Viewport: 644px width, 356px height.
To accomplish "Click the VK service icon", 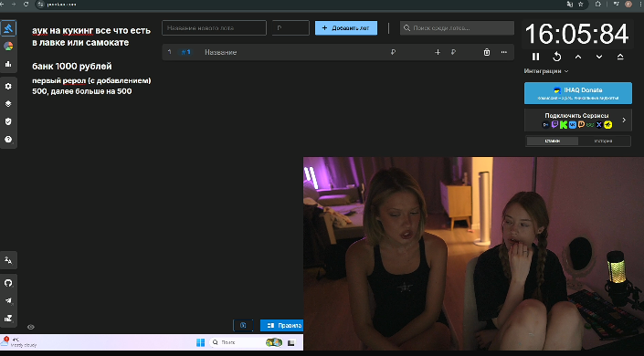I will click(573, 124).
